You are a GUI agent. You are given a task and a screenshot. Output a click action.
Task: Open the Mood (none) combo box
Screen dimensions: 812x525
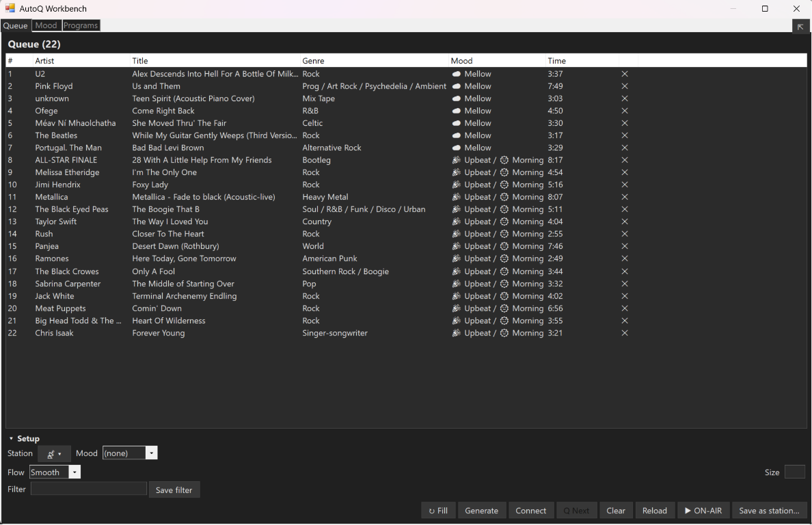[x=130, y=453]
